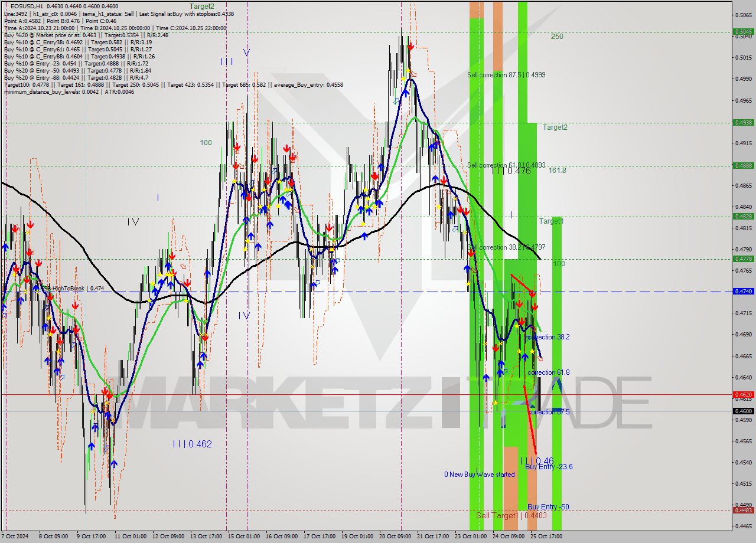This screenshot has width=756, height=543.
Task: Select '15 Oct 01:00' on time axis
Action: 244,537
